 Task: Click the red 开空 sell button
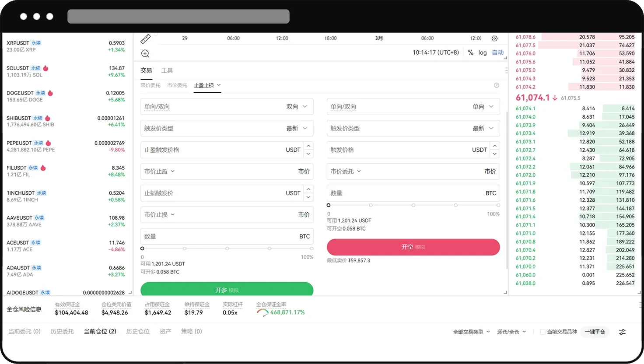(413, 247)
